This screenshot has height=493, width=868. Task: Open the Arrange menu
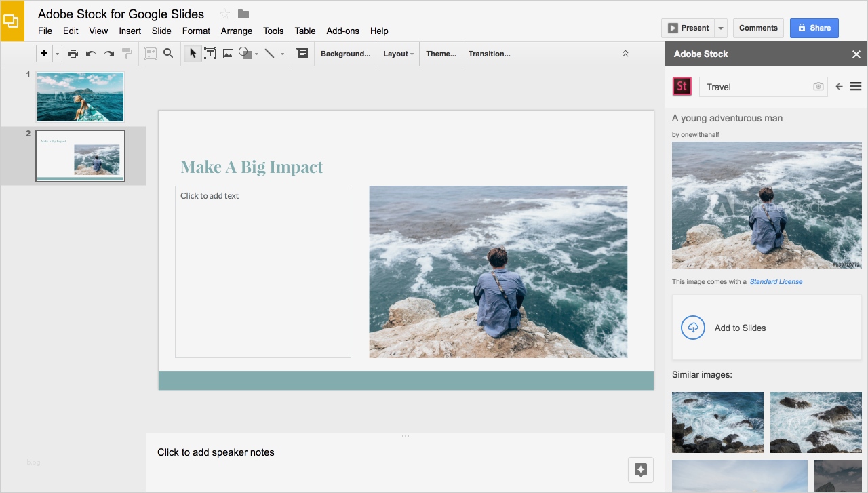pyautogui.click(x=236, y=31)
